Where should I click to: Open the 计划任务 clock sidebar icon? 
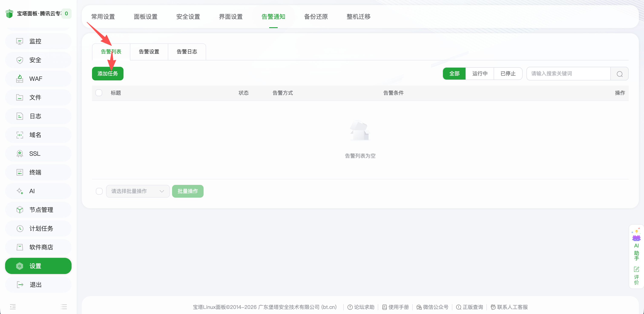[x=20, y=228]
